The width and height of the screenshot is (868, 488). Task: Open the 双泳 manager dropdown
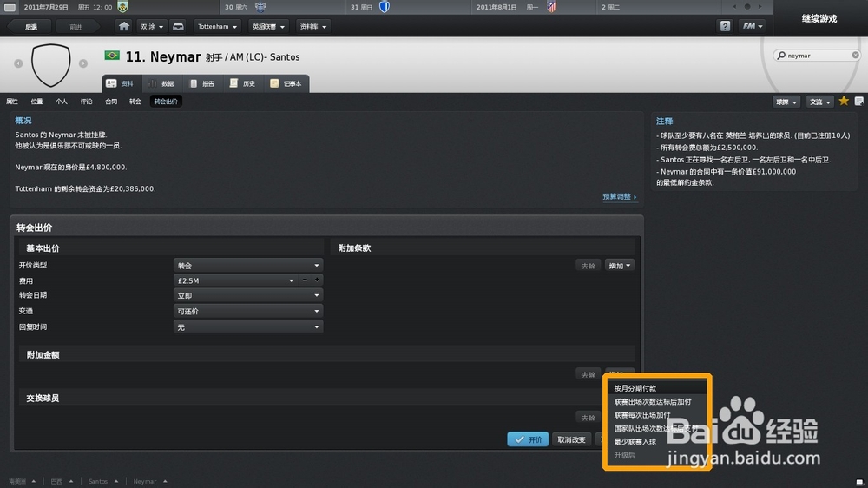coord(151,26)
